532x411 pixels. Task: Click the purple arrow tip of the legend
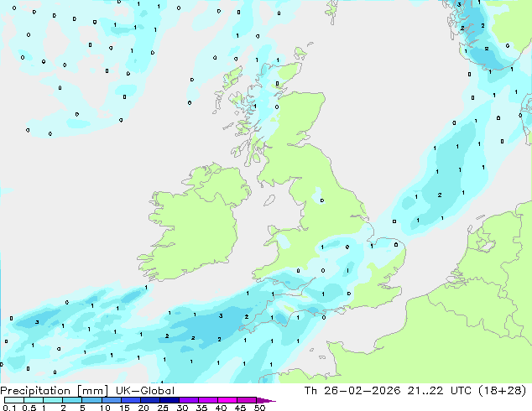pyautogui.click(x=266, y=400)
